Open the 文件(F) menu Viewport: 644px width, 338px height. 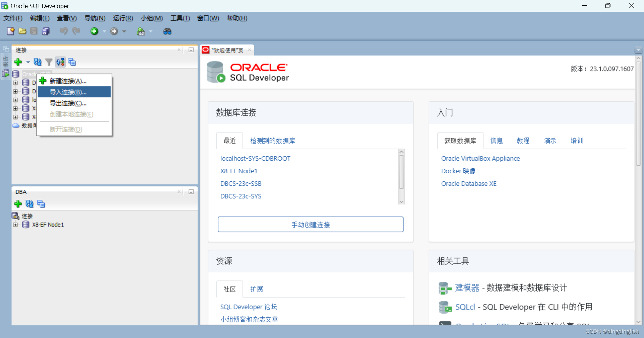(13, 18)
